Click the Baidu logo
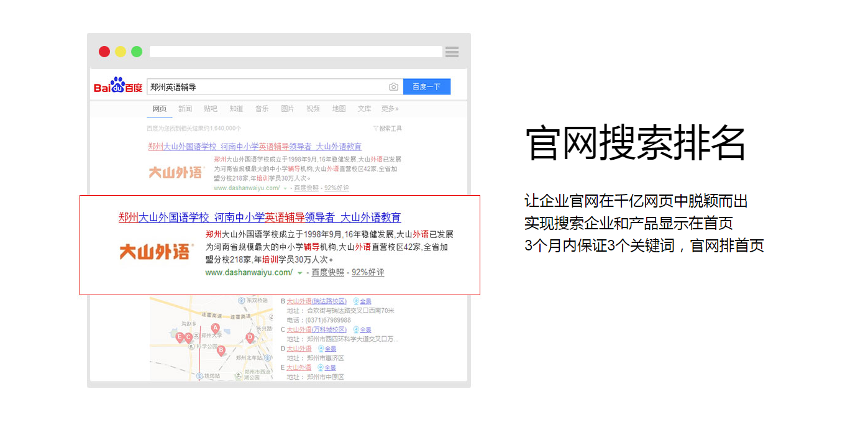The image size is (868, 435). 118,86
